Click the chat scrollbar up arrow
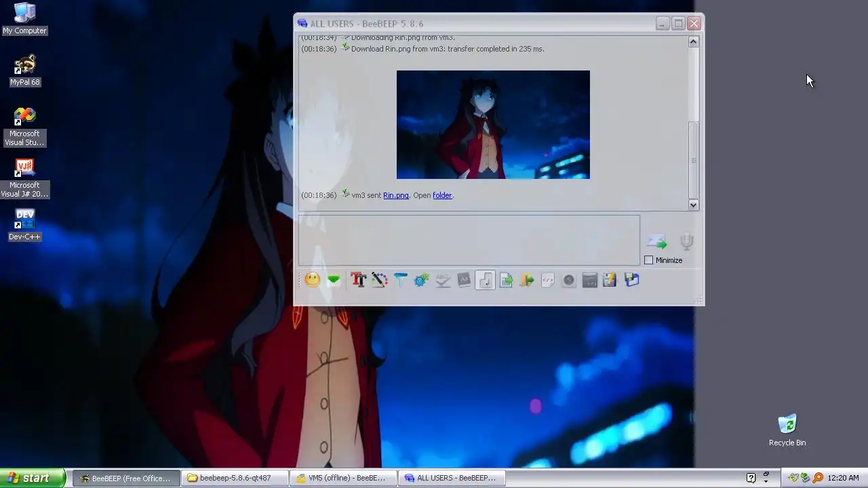 click(x=693, y=42)
